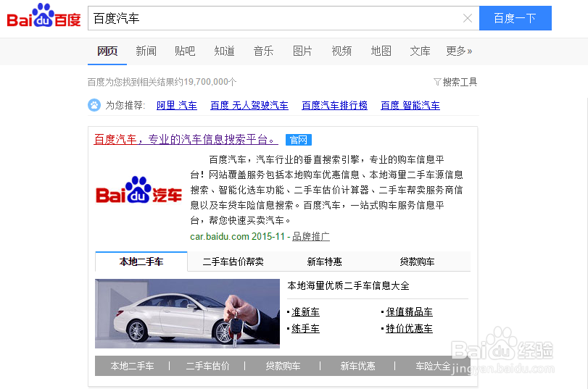Click the Baidu logo

click(44, 16)
